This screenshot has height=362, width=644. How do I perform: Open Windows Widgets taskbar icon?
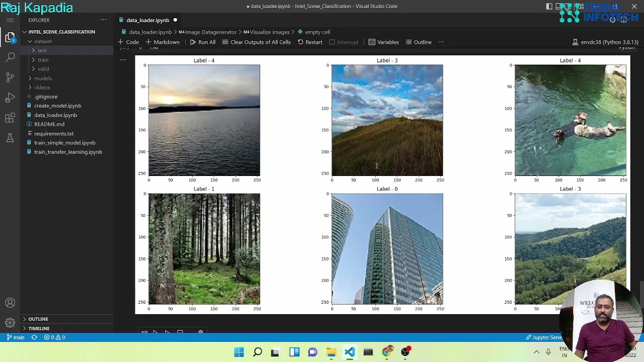tap(294, 352)
